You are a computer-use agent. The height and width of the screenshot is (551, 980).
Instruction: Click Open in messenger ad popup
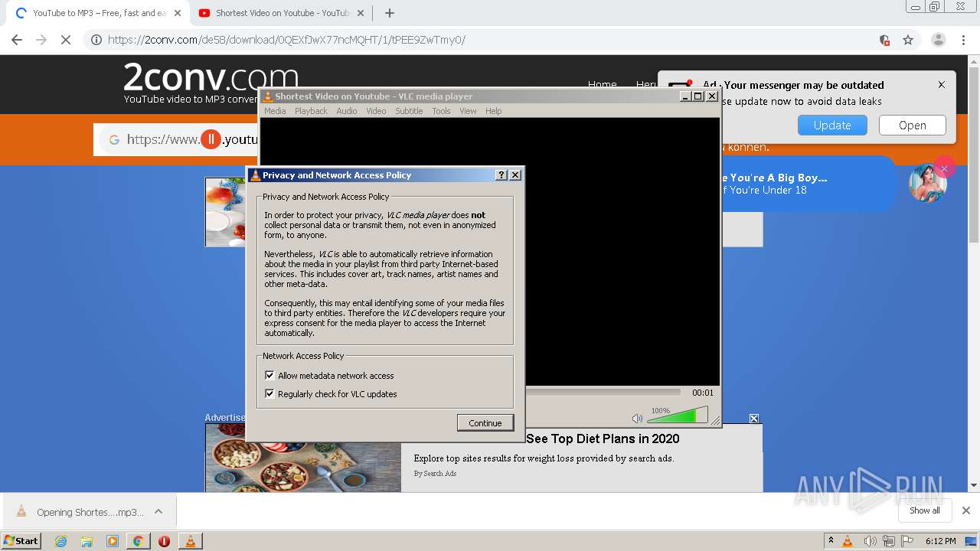pos(912,126)
